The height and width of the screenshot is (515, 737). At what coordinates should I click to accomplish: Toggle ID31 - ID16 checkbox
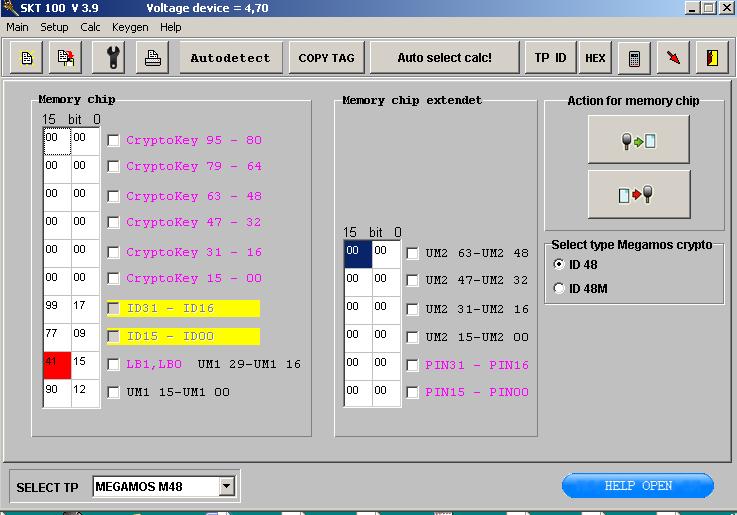(113, 308)
